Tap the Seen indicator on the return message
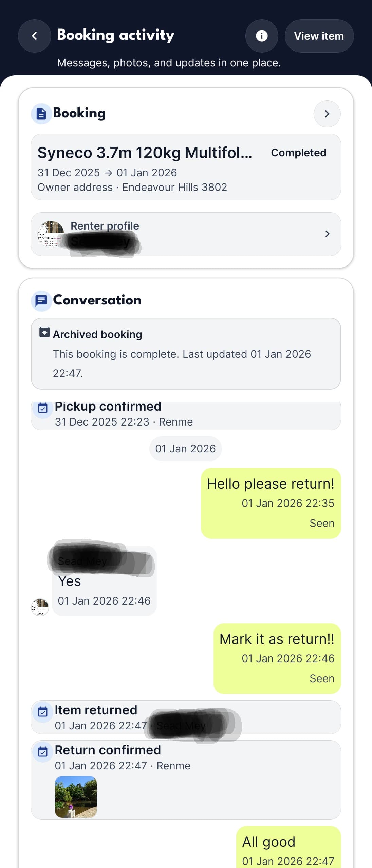The width and height of the screenshot is (372, 868). (322, 678)
